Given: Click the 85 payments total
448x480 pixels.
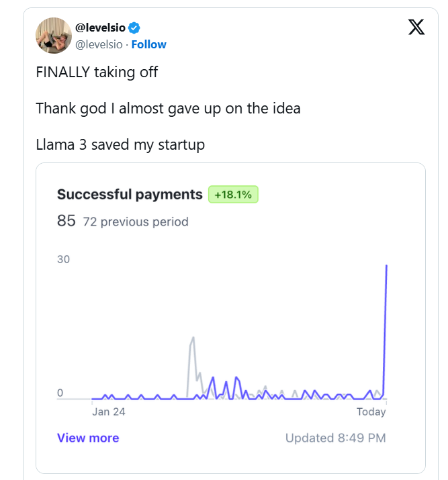Looking at the screenshot, I should tap(66, 221).
